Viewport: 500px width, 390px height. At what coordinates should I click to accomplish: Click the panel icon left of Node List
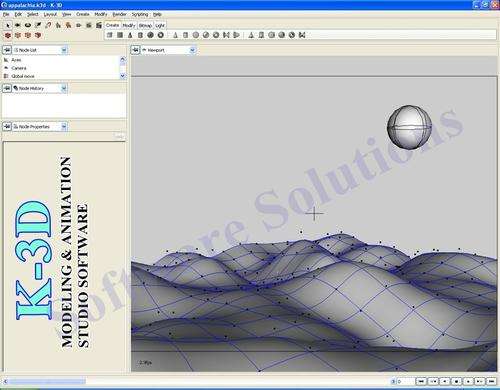click(x=7, y=50)
